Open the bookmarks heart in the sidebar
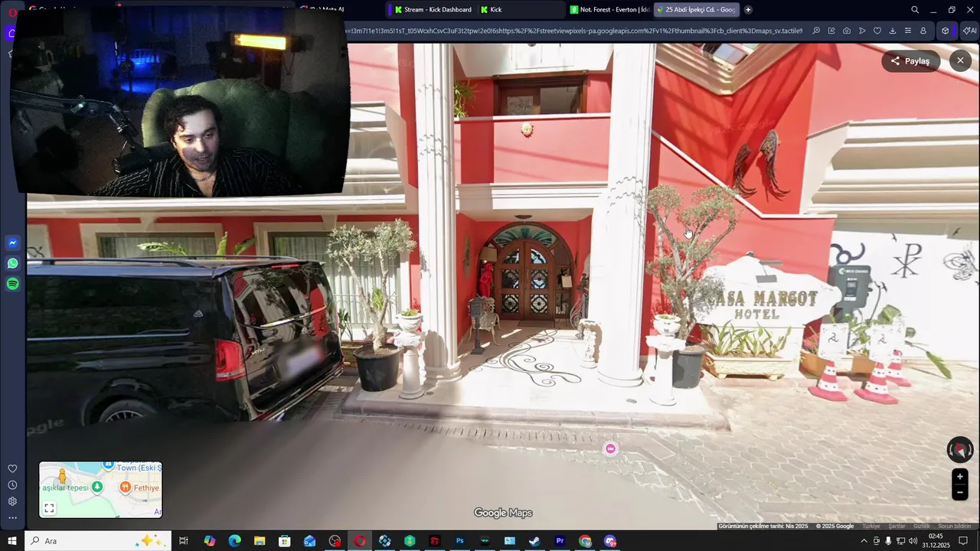 pyautogui.click(x=12, y=468)
